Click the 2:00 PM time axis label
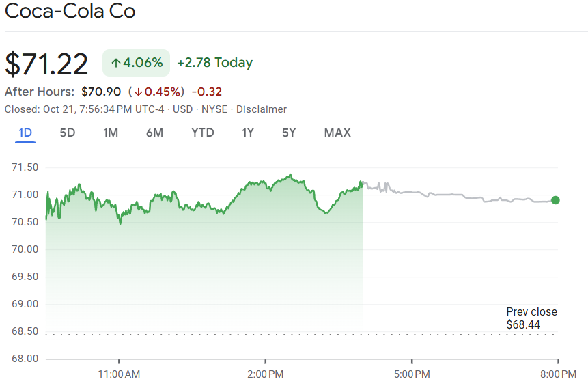Viewport: 588px width, 388px height. [266, 374]
